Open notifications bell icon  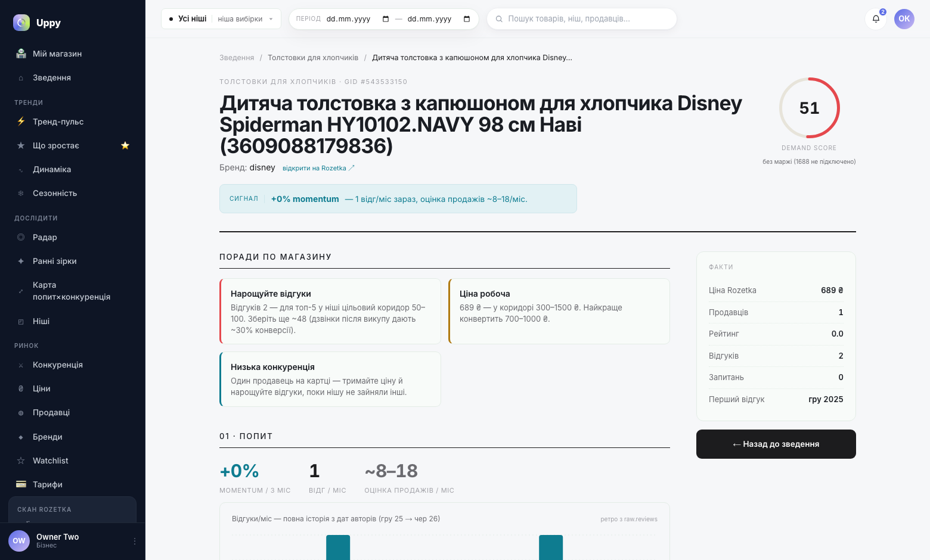point(876,18)
